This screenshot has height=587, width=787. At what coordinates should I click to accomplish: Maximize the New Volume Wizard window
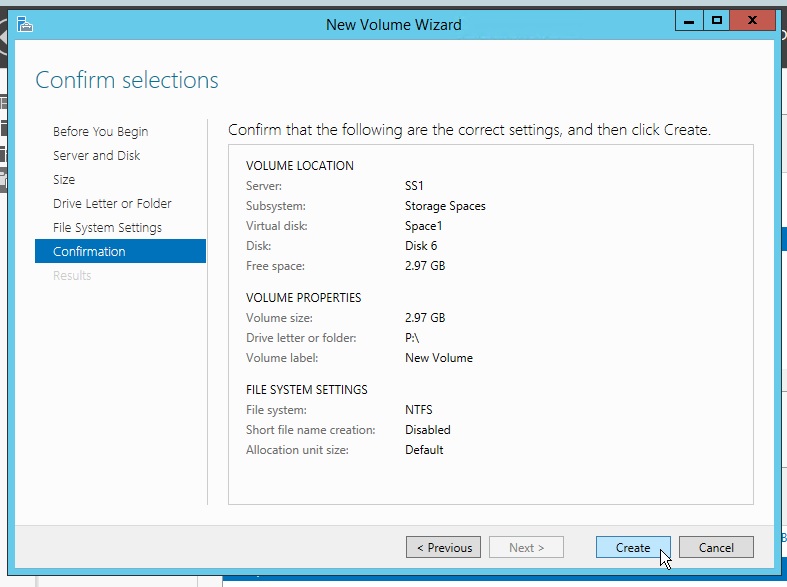[717, 21]
